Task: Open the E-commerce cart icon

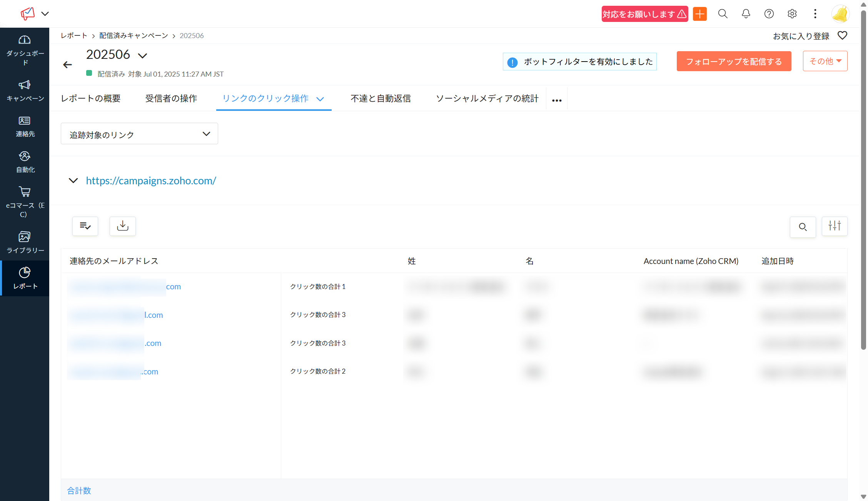Action: (x=25, y=192)
